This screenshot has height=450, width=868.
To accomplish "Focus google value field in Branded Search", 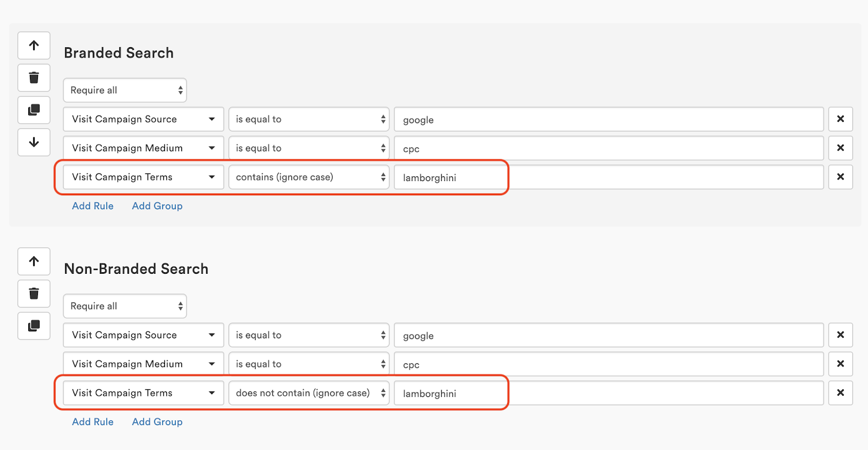I will point(609,119).
